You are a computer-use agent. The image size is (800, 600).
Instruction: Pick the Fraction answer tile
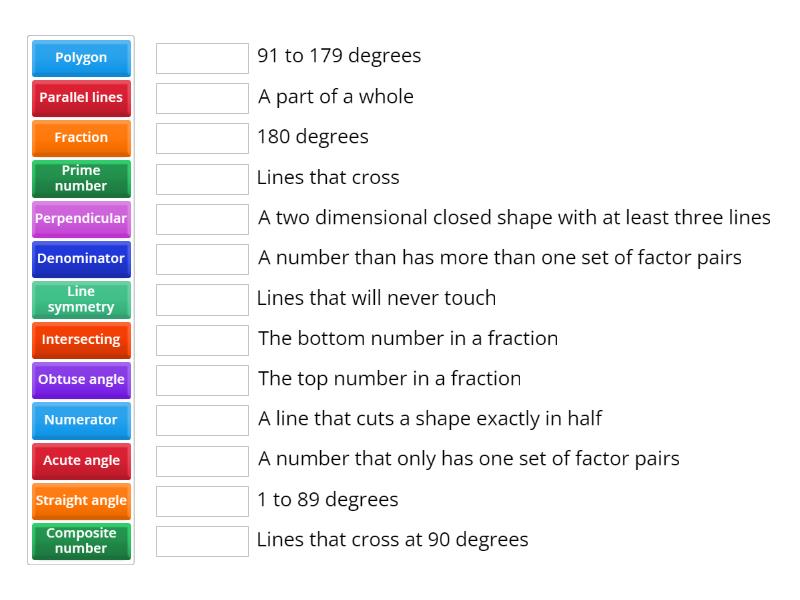(80, 138)
